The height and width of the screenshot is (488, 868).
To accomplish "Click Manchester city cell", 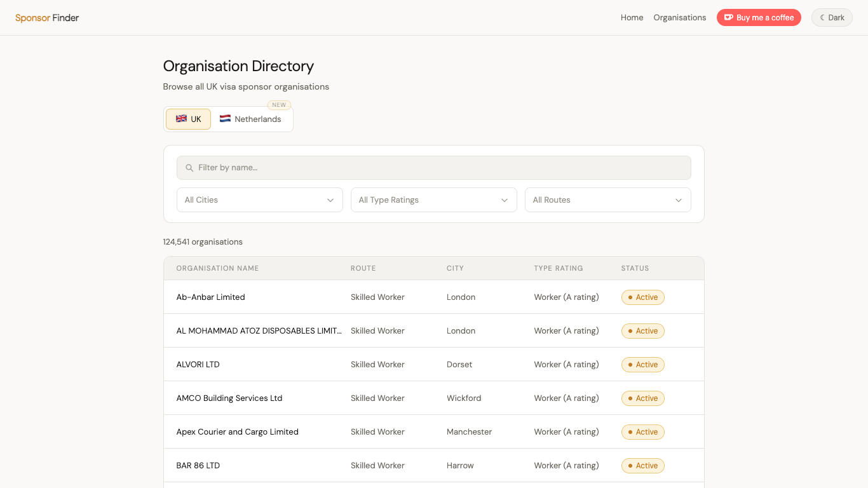I will pyautogui.click(x=469, y=431).
